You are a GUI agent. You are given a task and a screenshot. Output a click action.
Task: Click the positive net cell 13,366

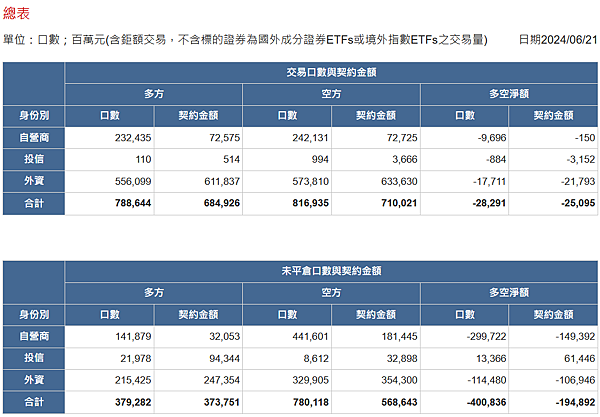pyautogui.click(x=465, y=358)
